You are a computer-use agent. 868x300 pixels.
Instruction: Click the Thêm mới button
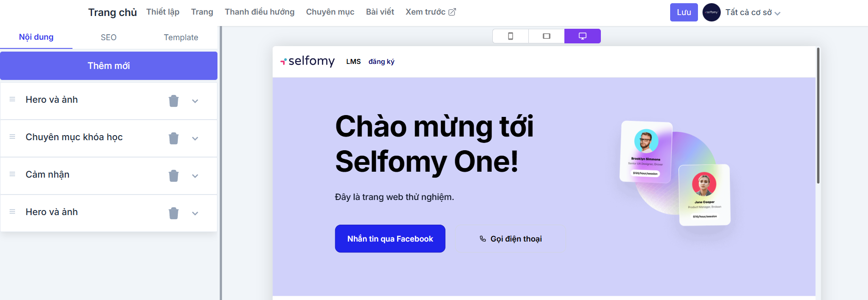pyautogui.click(x=108, y=66)
